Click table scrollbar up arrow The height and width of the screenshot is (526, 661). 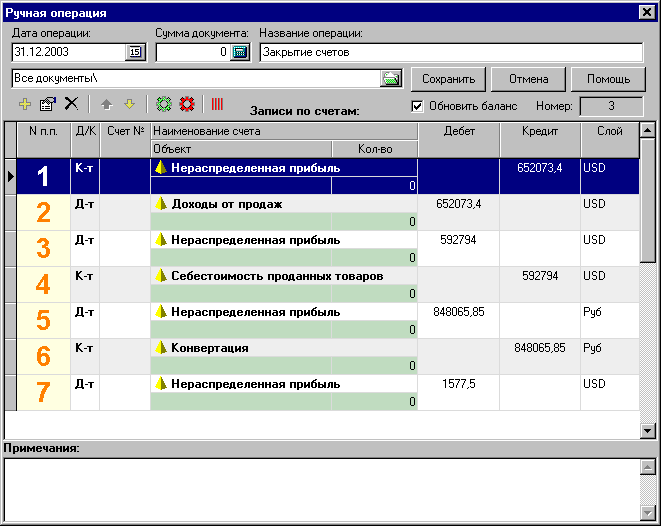[x=648, y=130]
